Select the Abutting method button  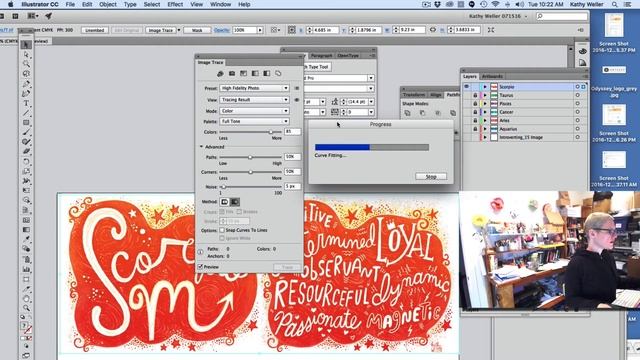point(224,202)
